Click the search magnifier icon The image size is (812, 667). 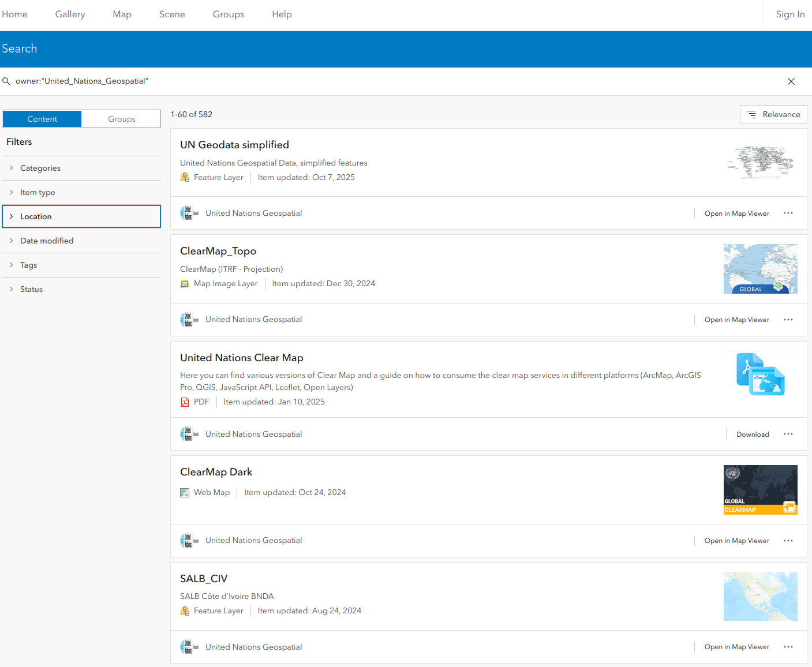[x=6, y=81]
